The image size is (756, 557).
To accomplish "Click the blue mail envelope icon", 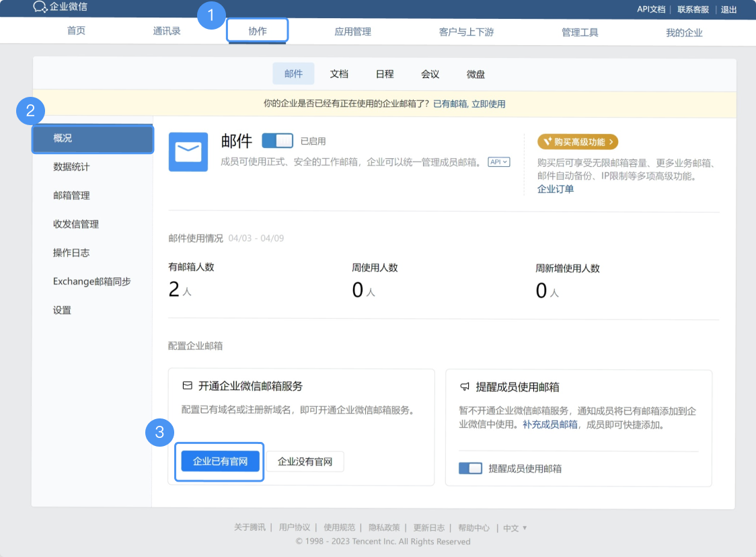I will pos(188,152).
